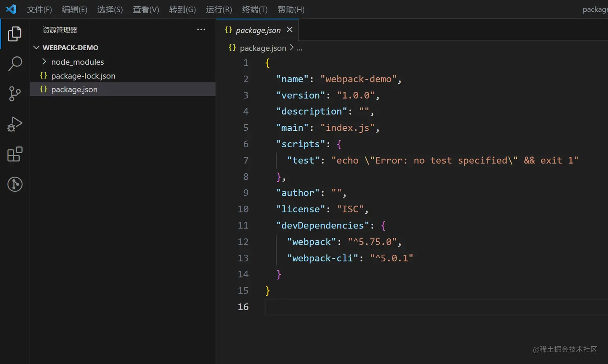The height and width of the screenshot is (364, 608).
Task: Close the package.json editor tab
Action: [290, 30]
